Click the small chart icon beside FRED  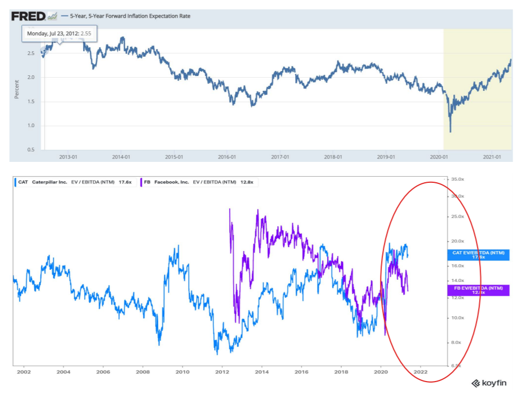pyautogui.click(x=53, y=16)
